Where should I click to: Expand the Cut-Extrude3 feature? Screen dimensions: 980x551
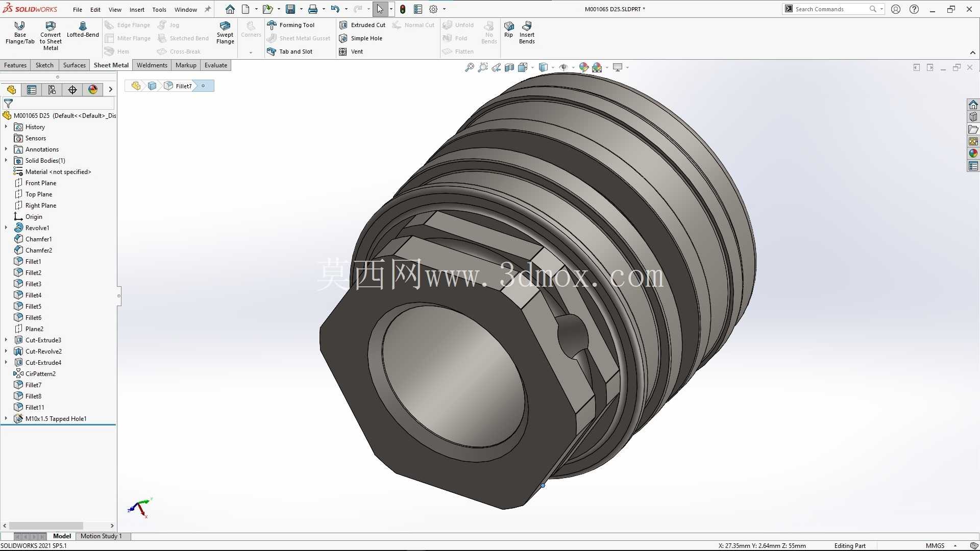(x=6, y=340)
